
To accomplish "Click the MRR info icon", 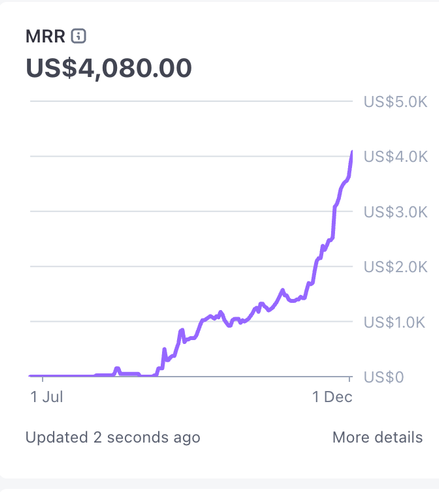I will 79,36.
